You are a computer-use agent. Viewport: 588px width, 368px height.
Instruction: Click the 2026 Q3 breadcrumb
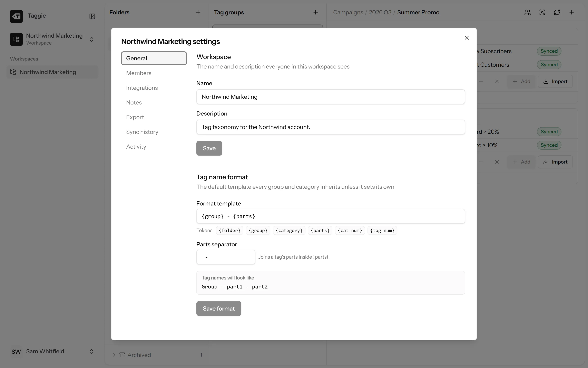pyautogui.click(x=380, y=12)
